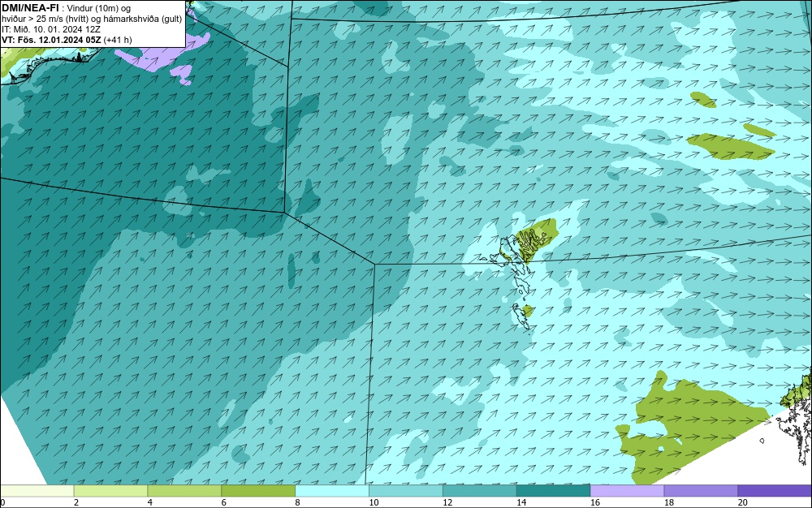Image resolution: width=812 pixels, height=508 pixels.
Task: Click the scale label "10"
Action: tap(374, 502)
